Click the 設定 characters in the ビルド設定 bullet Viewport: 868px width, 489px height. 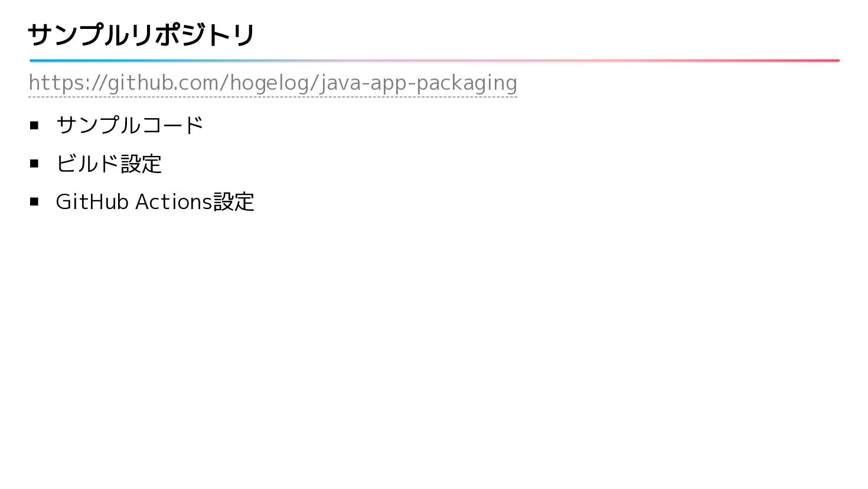[141, 164]
